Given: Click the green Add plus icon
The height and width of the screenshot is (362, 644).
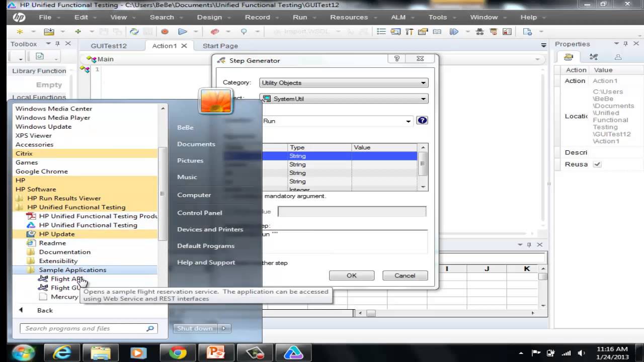Looking at the screenshot, I should coord(78,31).
